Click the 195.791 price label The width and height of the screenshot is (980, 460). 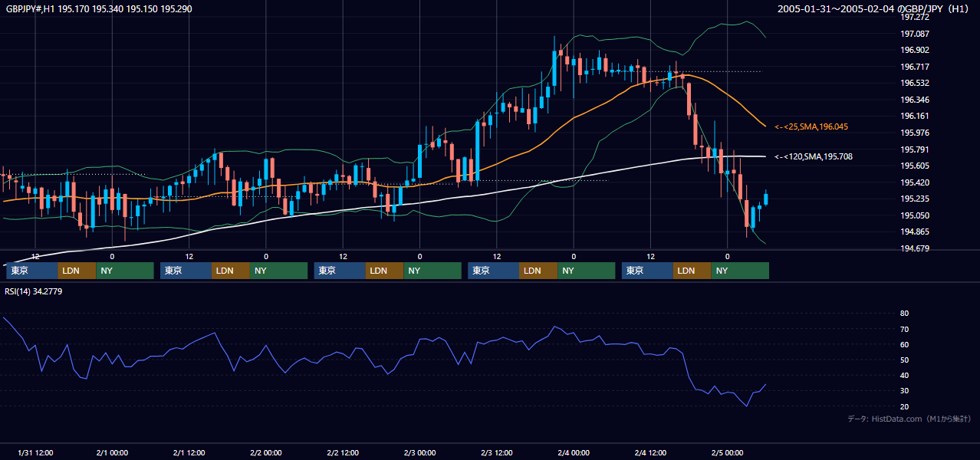(x=914, y=149)
